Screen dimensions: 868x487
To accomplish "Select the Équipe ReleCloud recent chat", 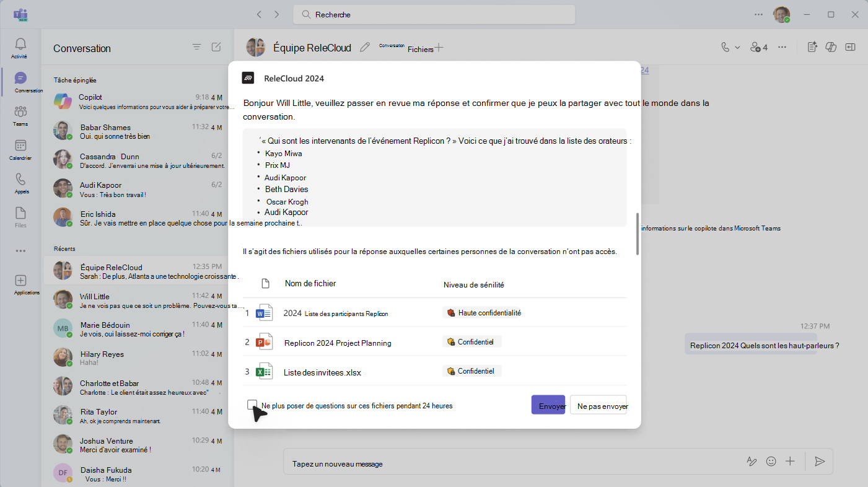I will click(138, 271).
